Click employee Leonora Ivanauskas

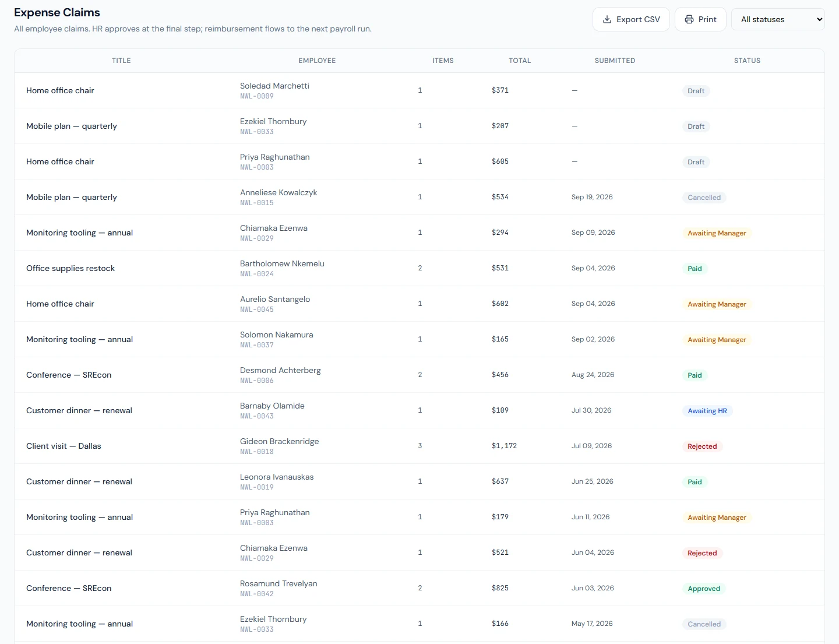(x=277, y=477)
